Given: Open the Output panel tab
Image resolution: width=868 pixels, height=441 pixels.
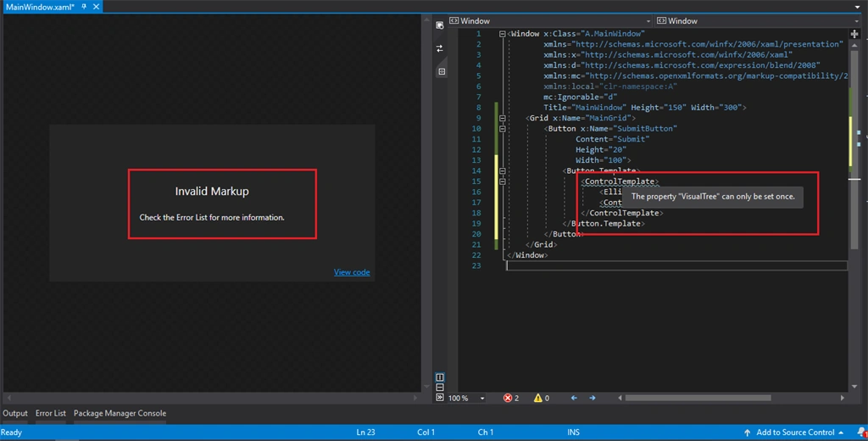Looking at the screenshot, I should [x=15, y=413].
